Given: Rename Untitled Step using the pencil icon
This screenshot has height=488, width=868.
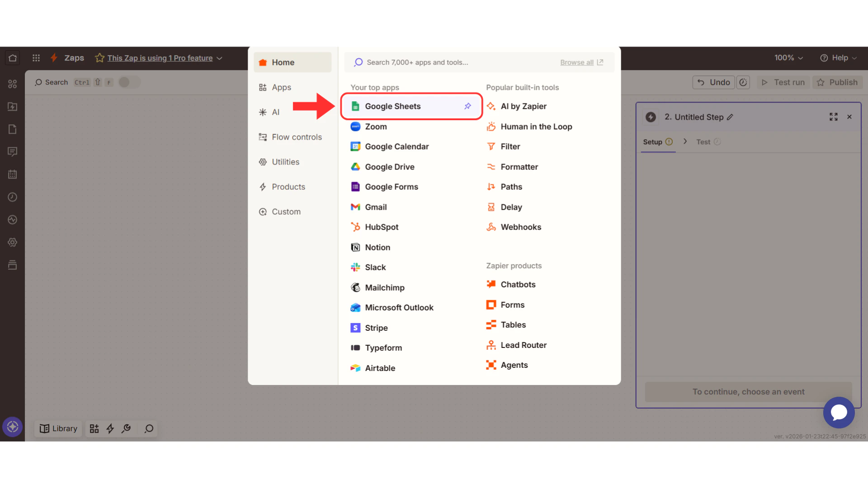Looking at the screenshot, I should click(730, 117).
